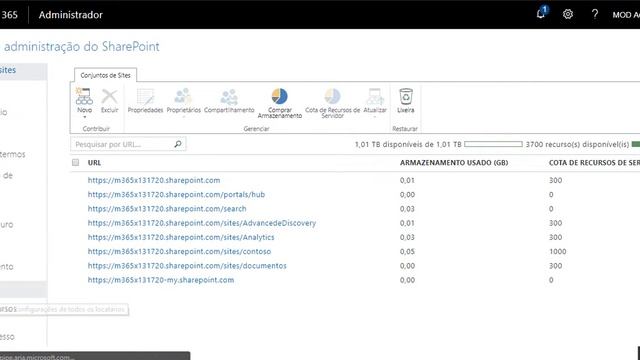Click the Excluir icon in the ribbon
Image resolution: width=640 pixels, height=360 pixels.
109,97
